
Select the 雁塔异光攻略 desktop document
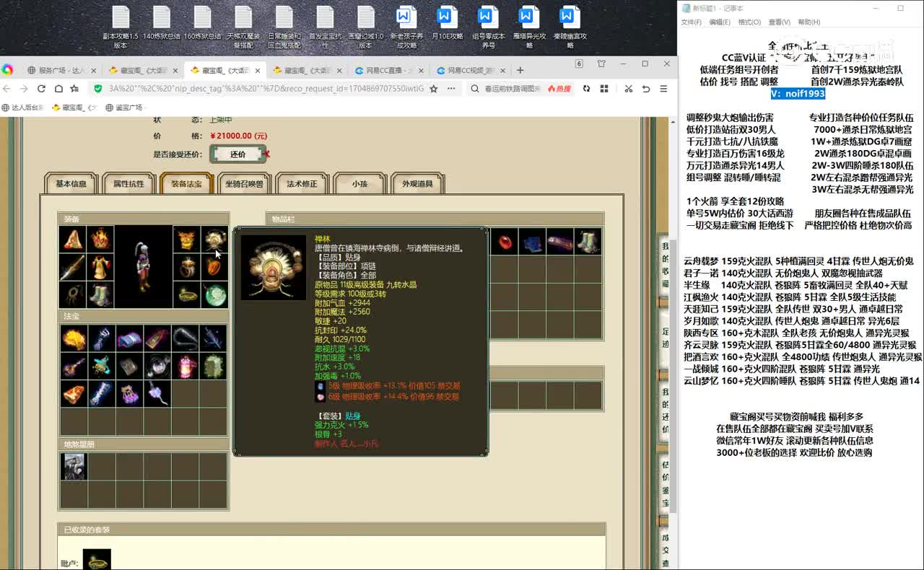[529, 27]
